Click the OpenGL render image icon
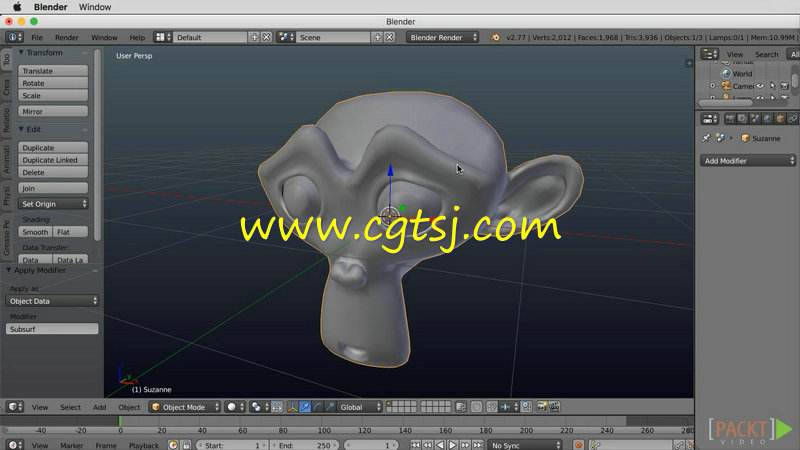The image size is (800, 450). pos(542,407)
